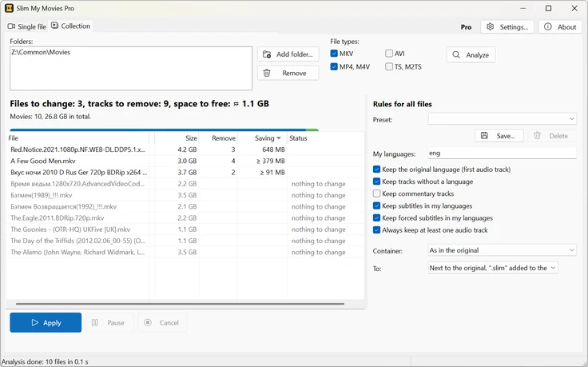
Task: Toggle Always keep at least one audio track
Action: [x=376, y=230]
